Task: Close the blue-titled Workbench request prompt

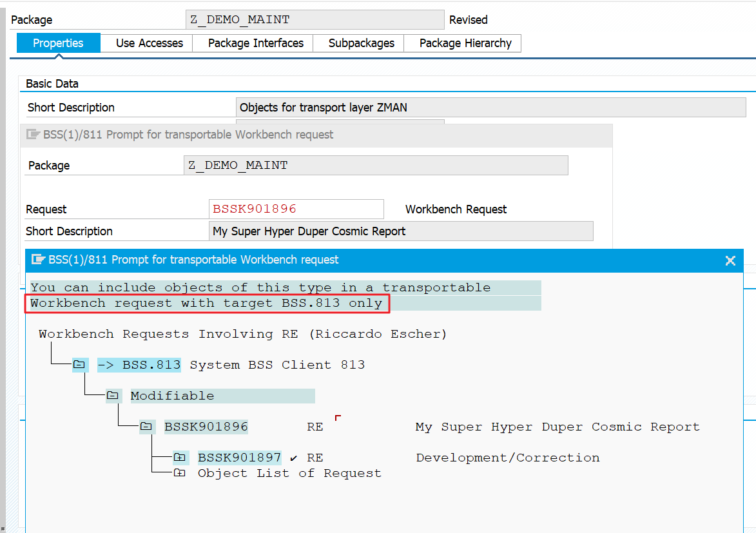Action: [x=730, y=260]
